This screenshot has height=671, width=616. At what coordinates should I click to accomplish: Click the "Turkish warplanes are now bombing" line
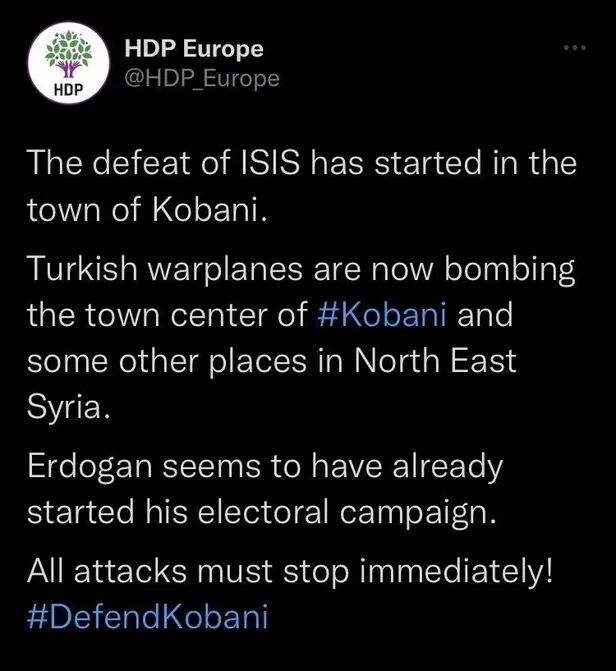click(300, 270)
